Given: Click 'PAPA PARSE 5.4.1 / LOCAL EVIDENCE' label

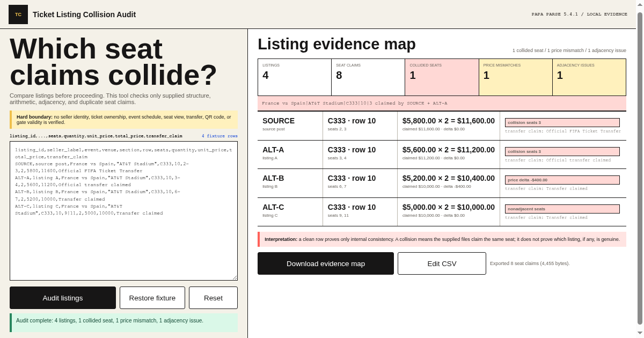Looking at the screenshot, I should (579, 14).
